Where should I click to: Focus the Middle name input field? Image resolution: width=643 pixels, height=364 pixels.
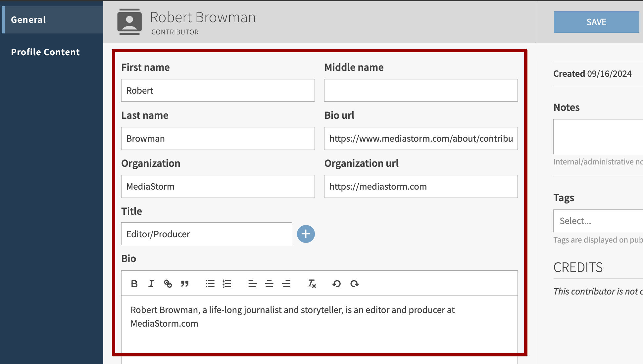point(420,90)
